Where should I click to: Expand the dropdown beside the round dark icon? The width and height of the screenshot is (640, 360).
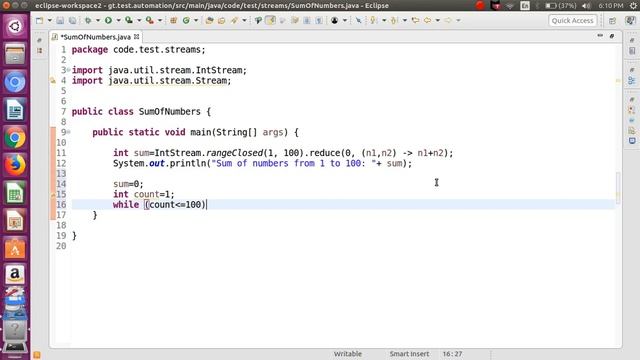[344, 20]
